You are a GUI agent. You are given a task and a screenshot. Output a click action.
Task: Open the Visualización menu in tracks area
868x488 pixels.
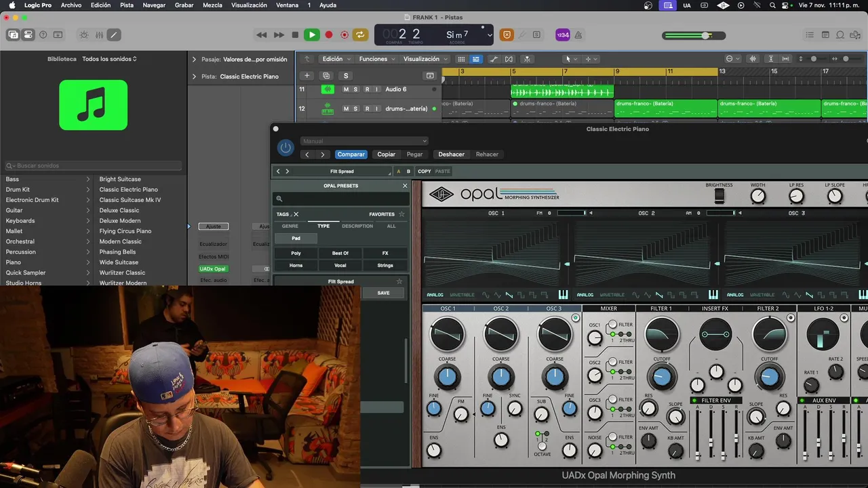(x=425, y=59)
